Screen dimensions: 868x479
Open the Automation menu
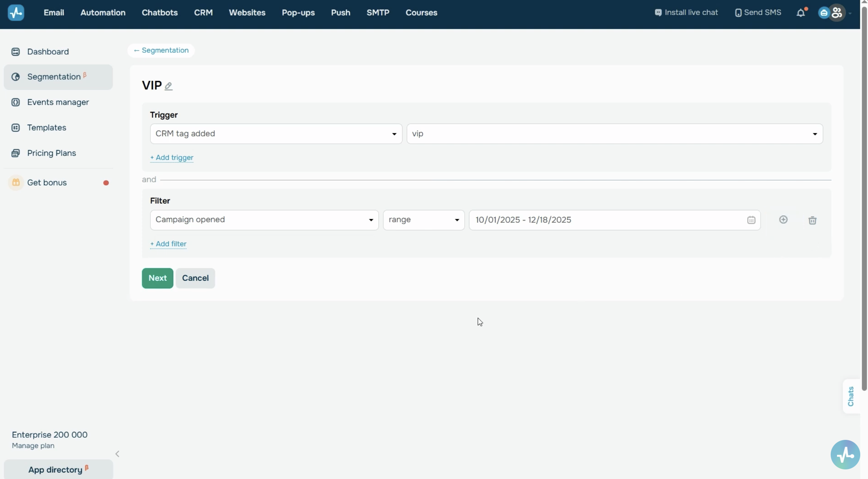[x=103, y=13]
